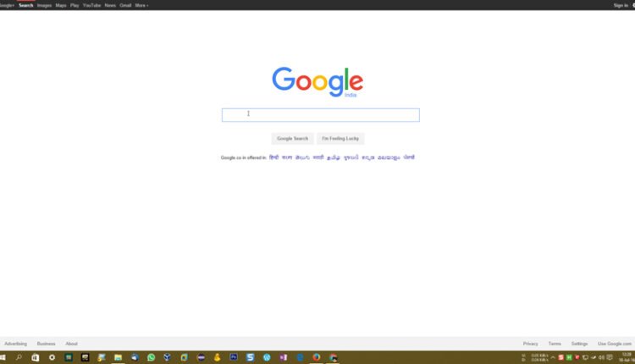
Task: Switch Google to Hindi language link
Action: tap(273, 157)
